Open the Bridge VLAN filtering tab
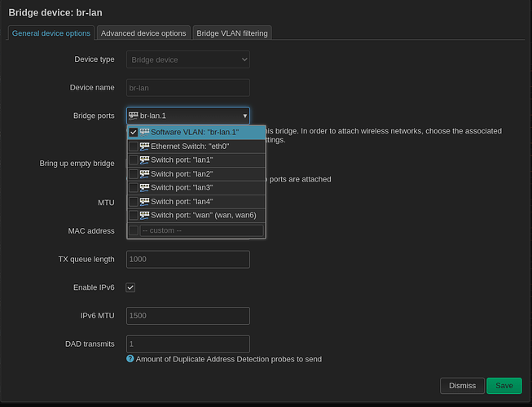The width and height of the screenshot is (532, 407). (232, 33)
